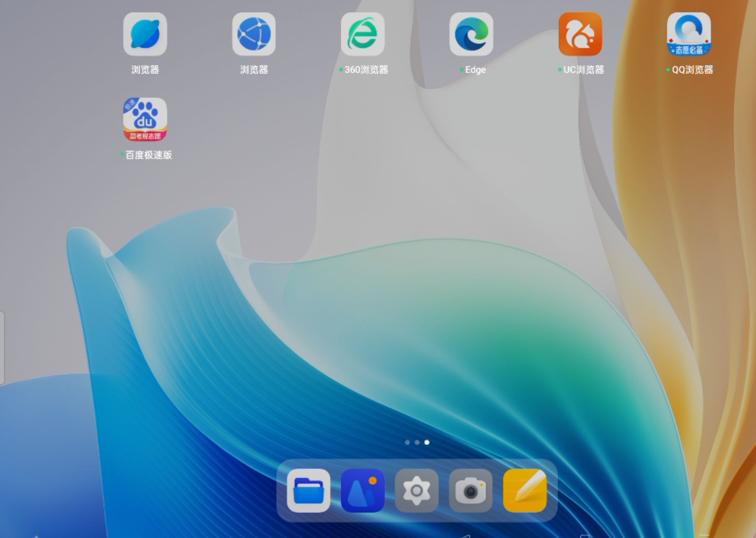Open the Microsoft Edge app icon
Screen dimensions: 756x538
[x=471, y=34]
